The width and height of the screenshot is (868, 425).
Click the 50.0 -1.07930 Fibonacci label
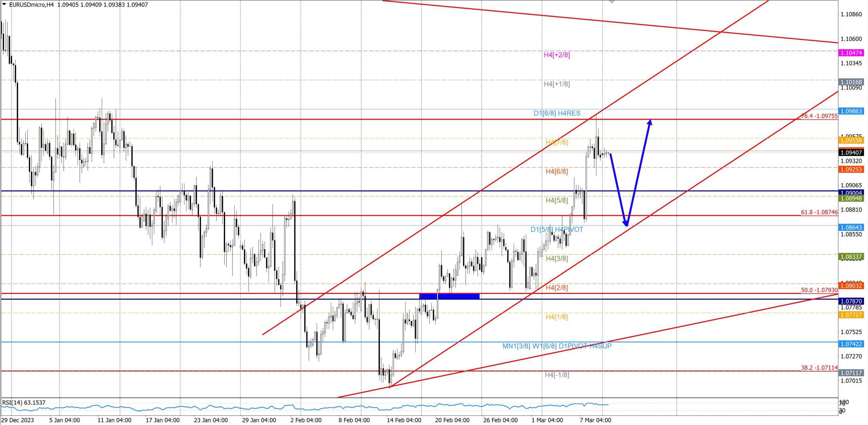point(819,290)
